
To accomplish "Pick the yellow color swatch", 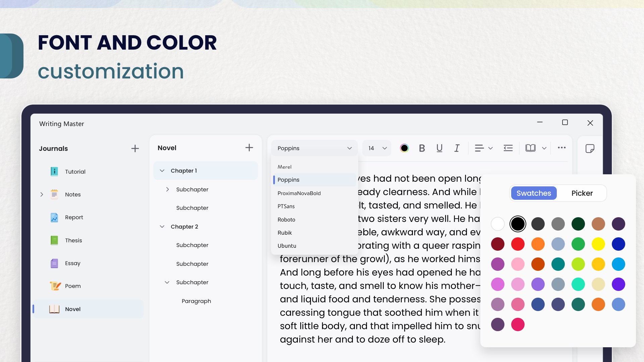I will coord(598,244).
